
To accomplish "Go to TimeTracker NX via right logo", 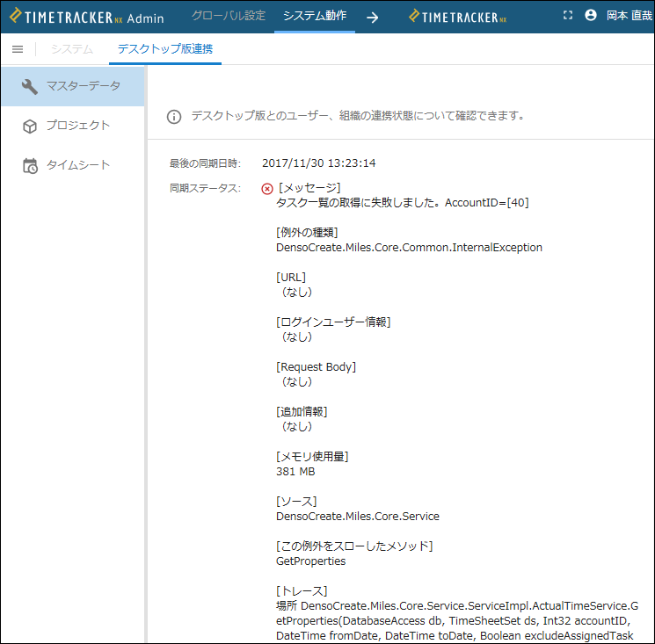I will coord(458,17).
